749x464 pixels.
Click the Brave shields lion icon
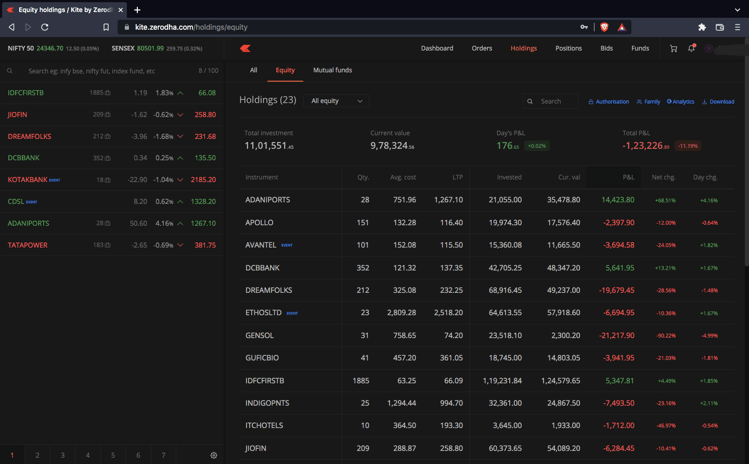(604, 27)
